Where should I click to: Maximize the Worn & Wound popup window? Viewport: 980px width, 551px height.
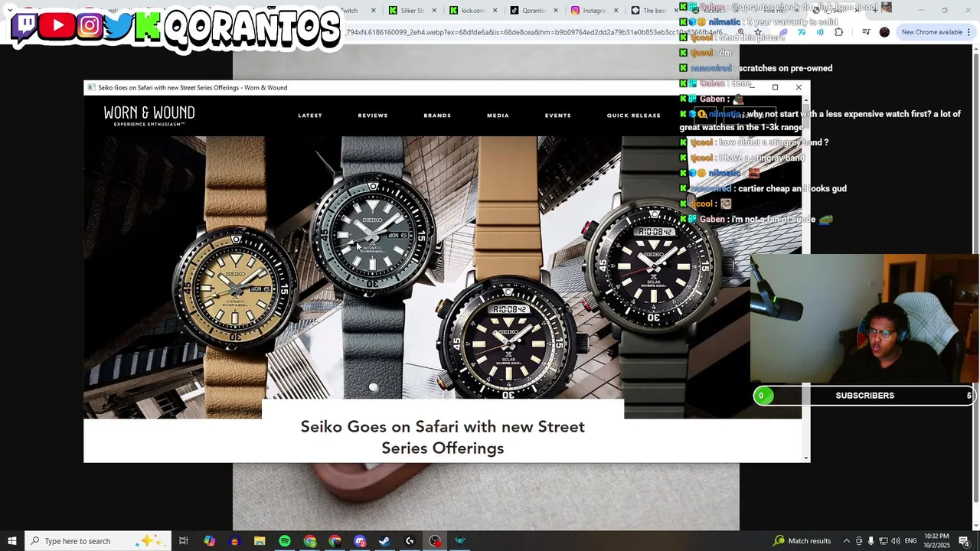[775, 87]
